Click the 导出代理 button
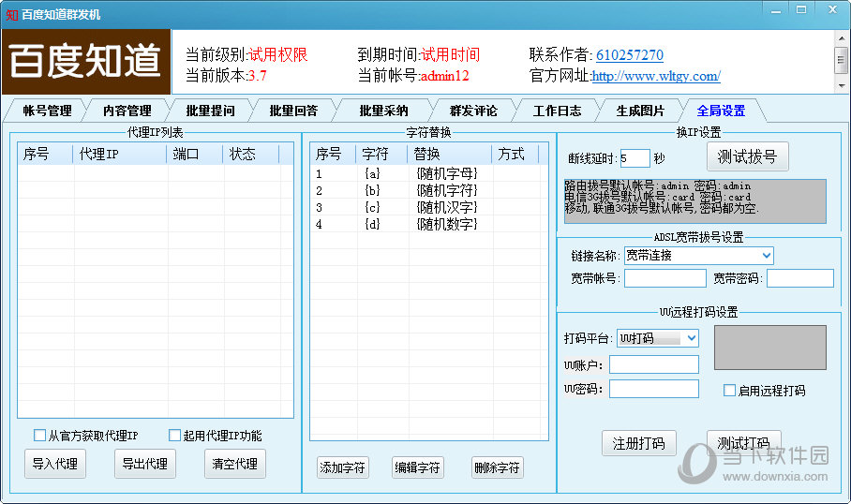The height and width of the screenshot is (504, 851). (x=145, y=464)
